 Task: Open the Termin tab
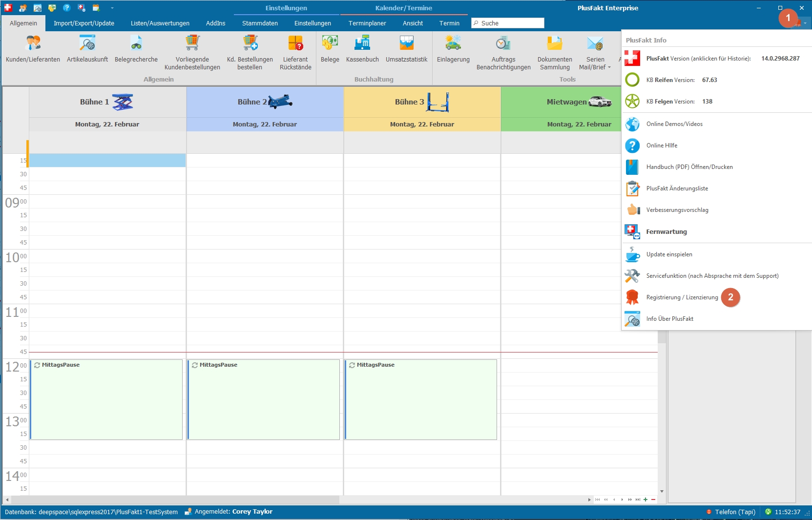(x=449, y=23)
